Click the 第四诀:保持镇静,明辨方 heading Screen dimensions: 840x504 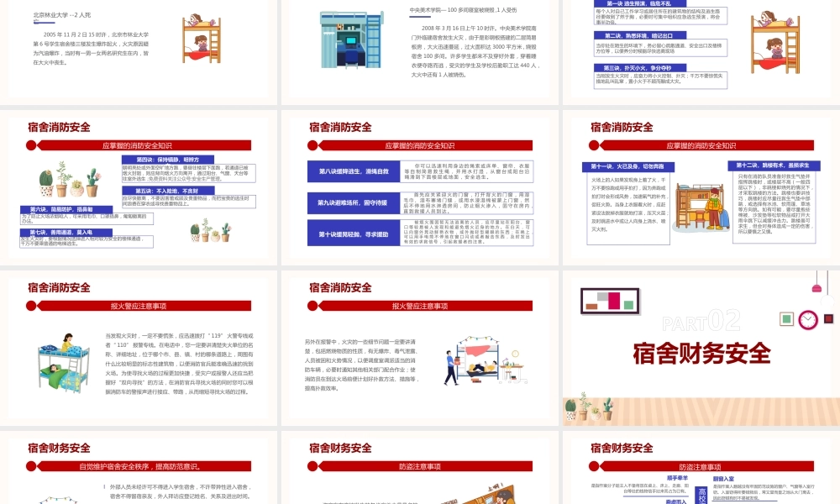tap(168, 160)
